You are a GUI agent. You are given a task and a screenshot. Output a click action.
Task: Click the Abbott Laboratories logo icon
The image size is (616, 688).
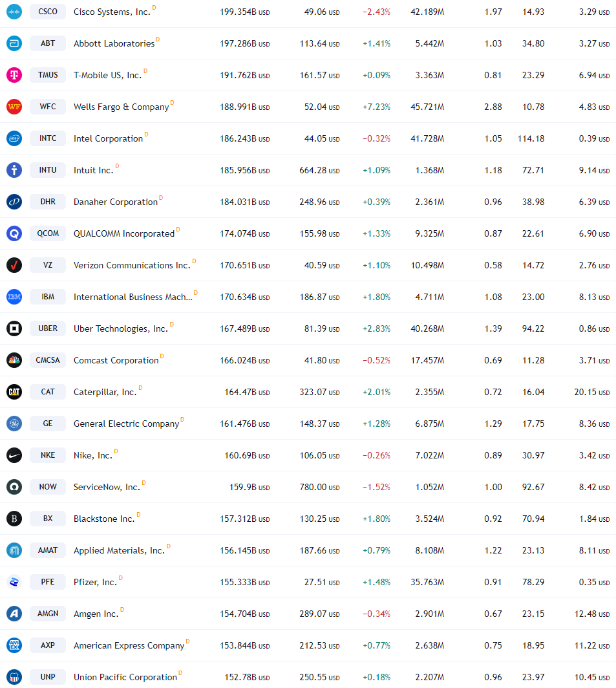point(14,43)
